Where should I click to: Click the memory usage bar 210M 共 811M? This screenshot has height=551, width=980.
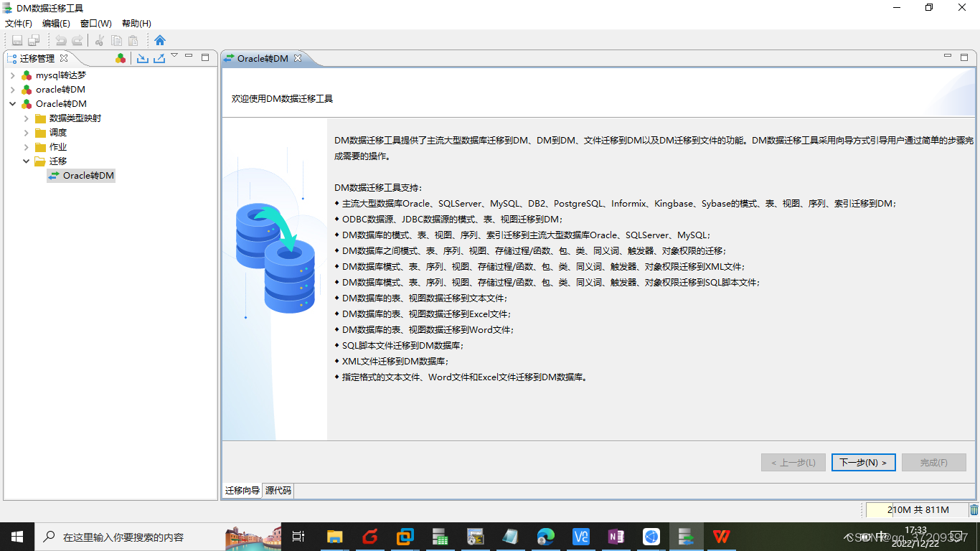coord(916,510)
